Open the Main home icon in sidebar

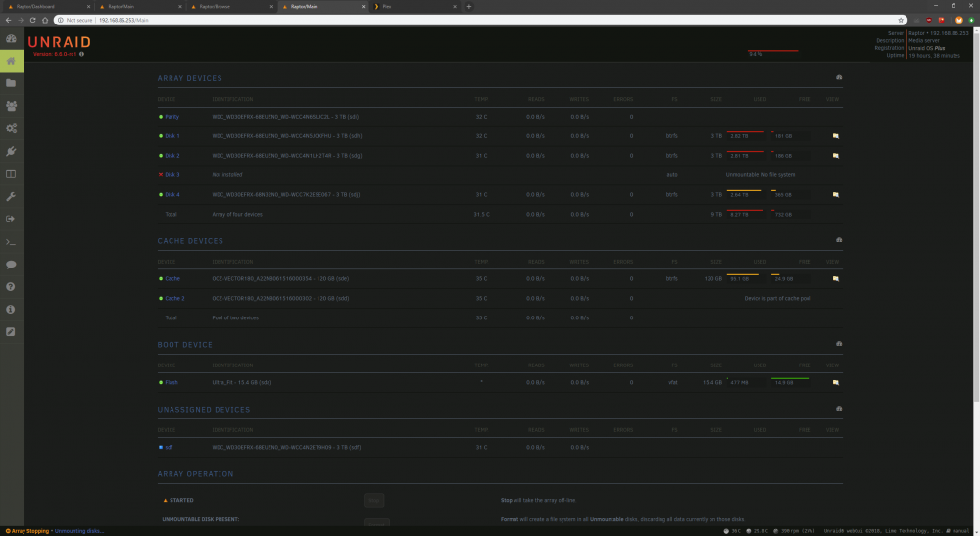pyautogui.click(x=11, y=61)
